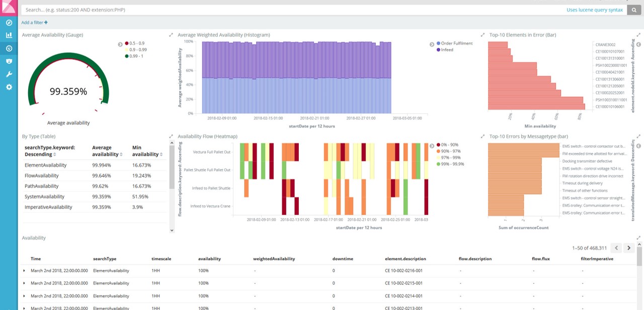Click the 99.359% gauge value
Viewport: 644px width, 310px height.
68,91
